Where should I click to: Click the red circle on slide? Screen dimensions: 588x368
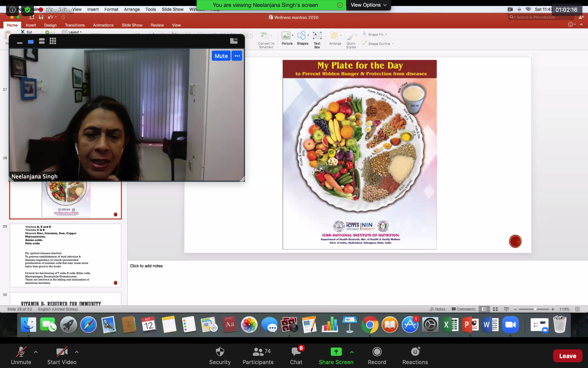515,241
